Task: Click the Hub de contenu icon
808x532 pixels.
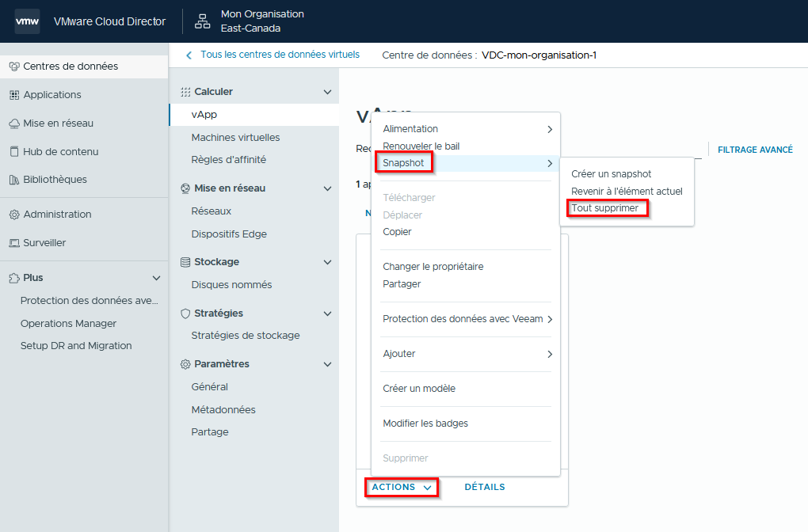Action: (14, 151)
